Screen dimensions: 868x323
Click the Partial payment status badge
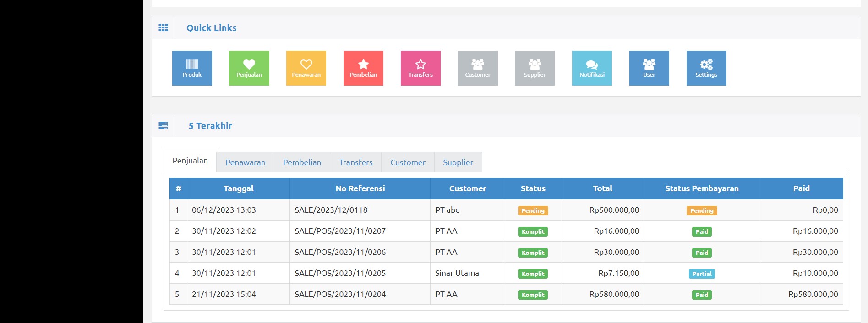[701, 274]
